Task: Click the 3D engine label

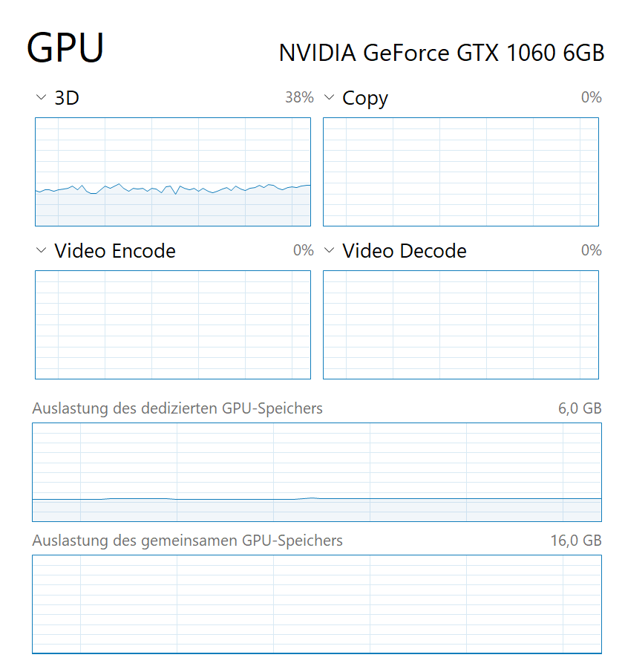Action: pyautogui.click(x=67, y=98)
